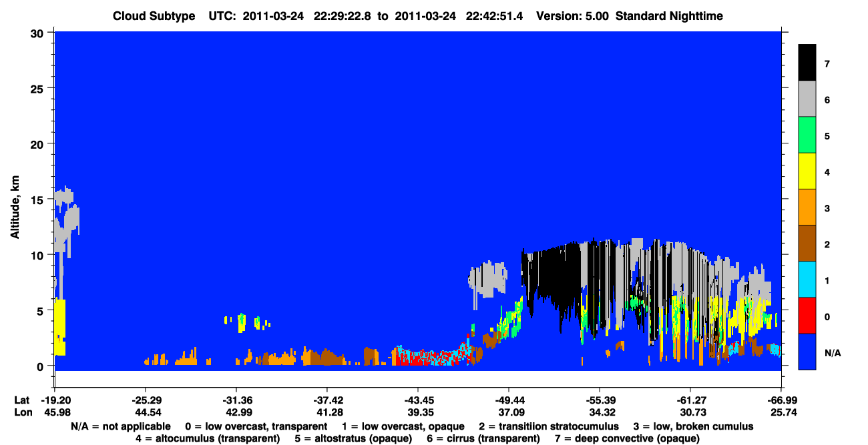Click the yellow color swatch labeled 4
The height and width of the screenshot is (445, 868).
pyautogui.click(x=807, y=171)
